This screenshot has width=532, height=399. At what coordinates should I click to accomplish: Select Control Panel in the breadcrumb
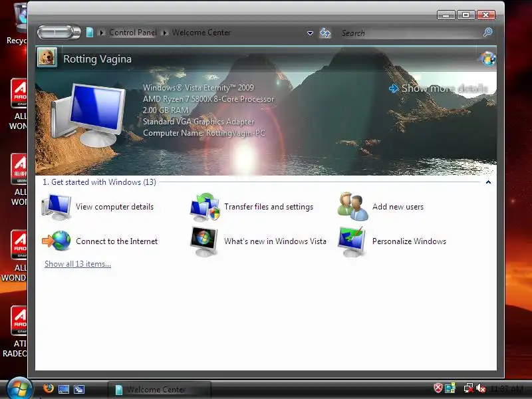click(132, 33)
